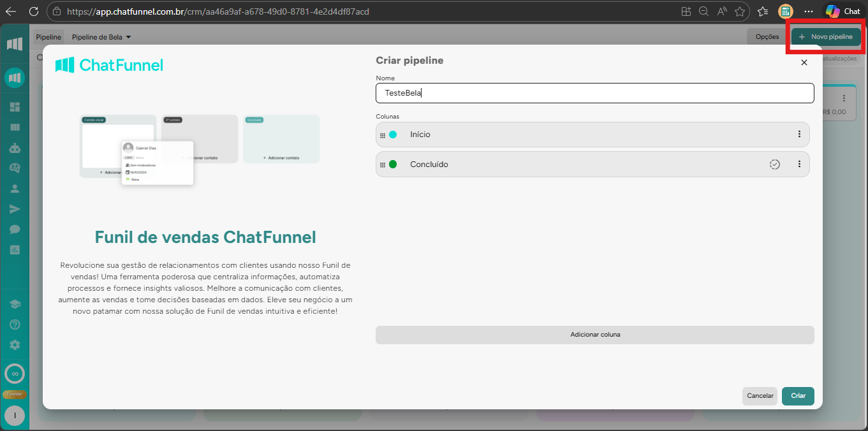Reload the page with browser refresh icon
Image resolution: width=868 pixels, height=431 pixels.
pyautogui.click(x=34, y=11)
